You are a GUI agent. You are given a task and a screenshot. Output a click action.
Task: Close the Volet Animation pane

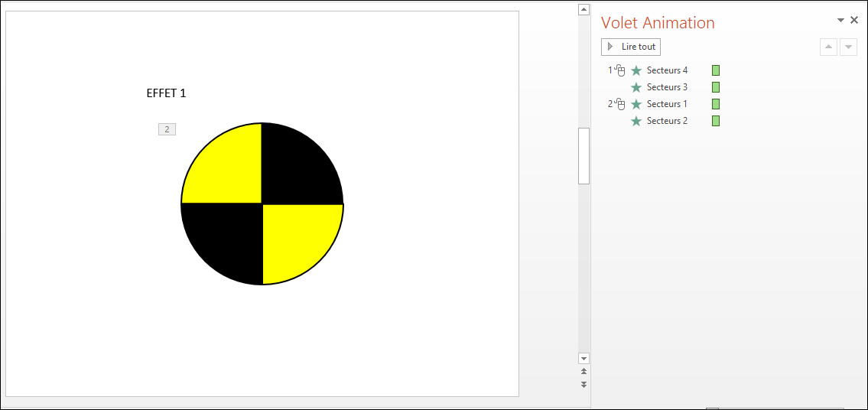click(854, 21)
